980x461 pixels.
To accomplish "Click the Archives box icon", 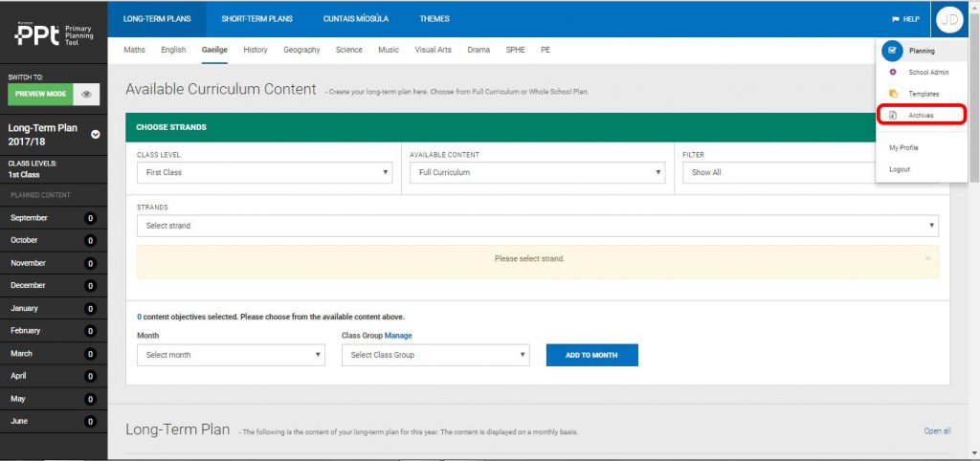I will (893, 116).
